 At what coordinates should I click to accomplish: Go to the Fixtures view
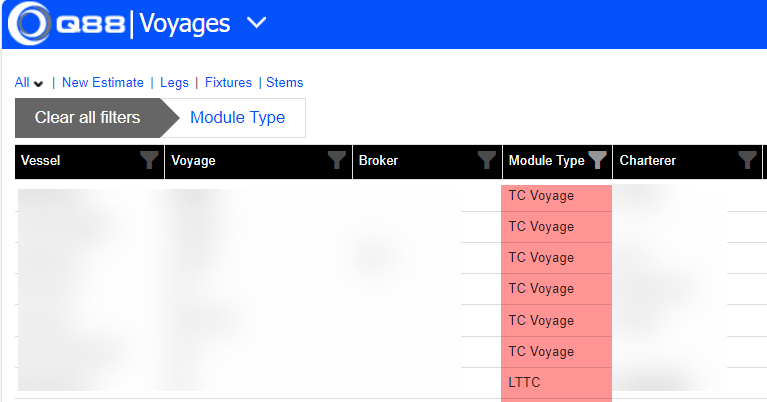pos(228,83)
